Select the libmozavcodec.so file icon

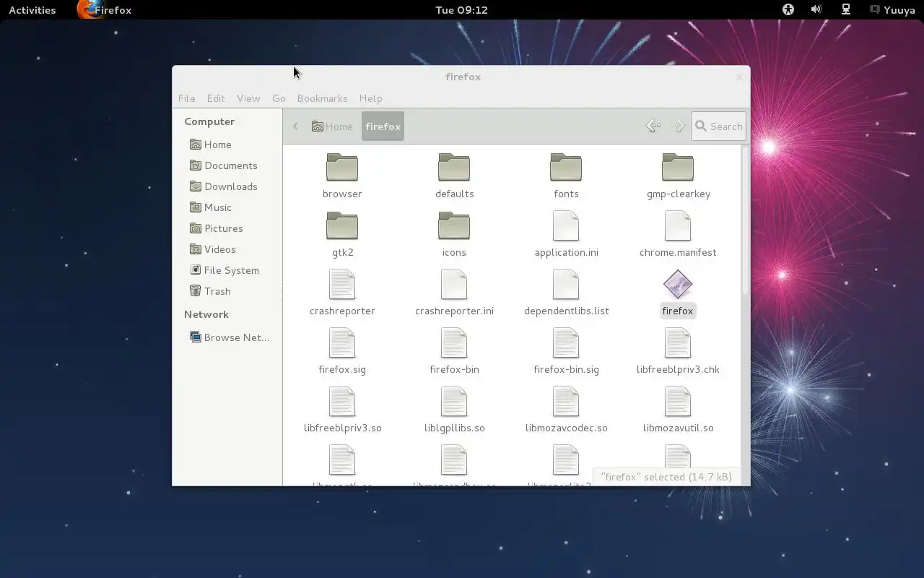[x=566, y=402]
